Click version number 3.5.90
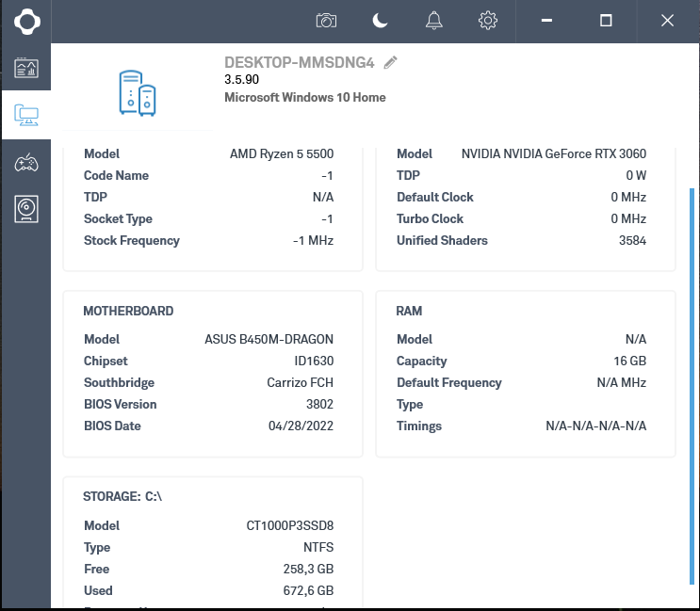Viewport: 700px width, 611px height. tap(241, 79)
